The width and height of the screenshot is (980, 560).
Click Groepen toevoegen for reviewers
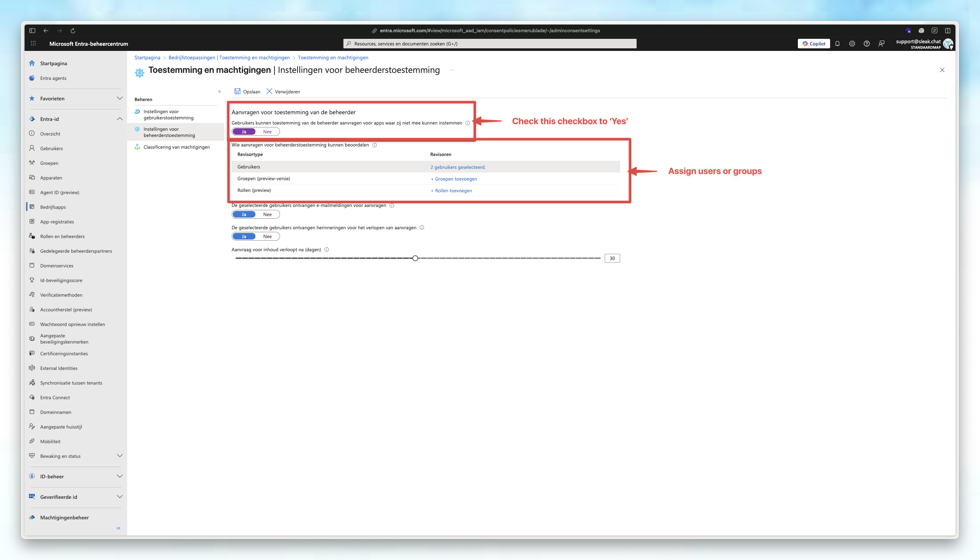coord(453,178)
